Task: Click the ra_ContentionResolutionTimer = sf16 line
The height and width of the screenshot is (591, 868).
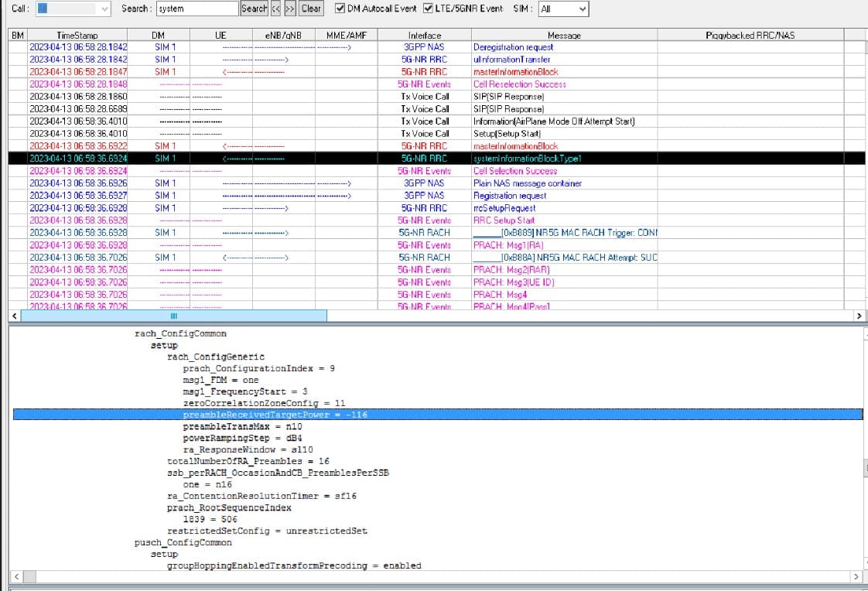Action: 261,497
